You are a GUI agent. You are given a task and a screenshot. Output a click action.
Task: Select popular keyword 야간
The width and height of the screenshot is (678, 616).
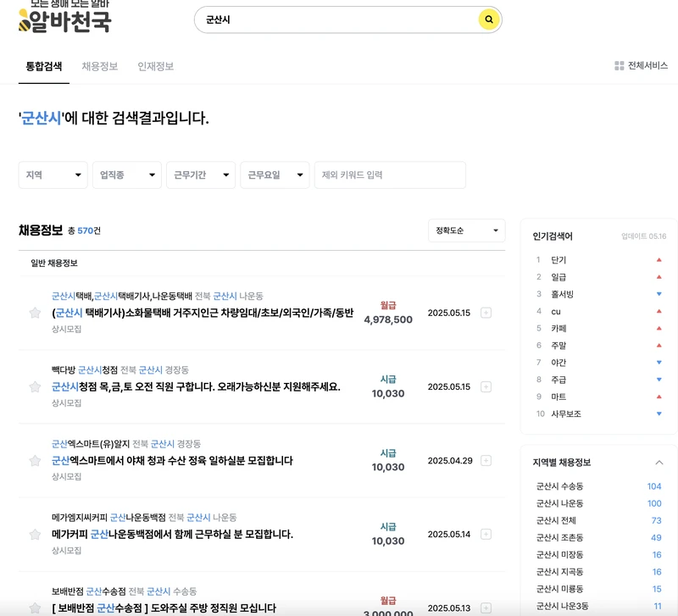(559, 363)
